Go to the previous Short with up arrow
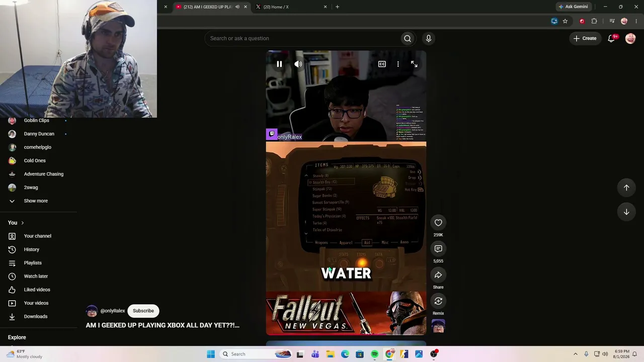This screenshot has height=362, width=644. [x=626, y=188]
